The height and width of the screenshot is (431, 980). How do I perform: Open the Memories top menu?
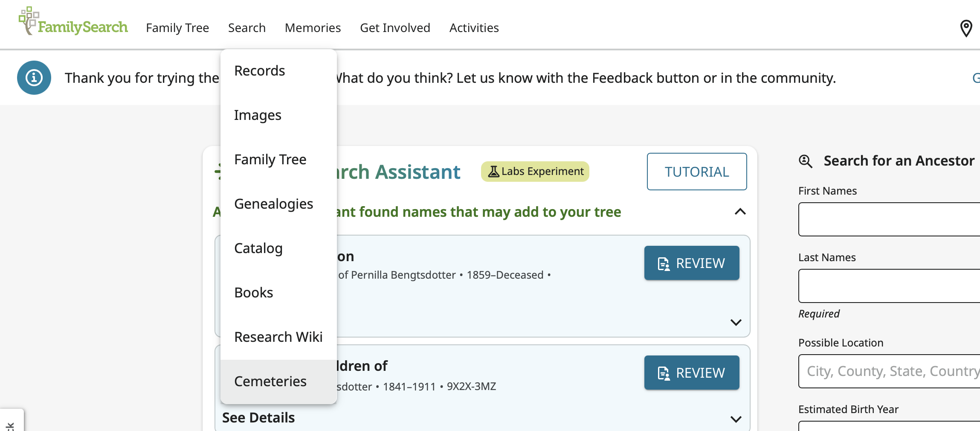point(313,28)
